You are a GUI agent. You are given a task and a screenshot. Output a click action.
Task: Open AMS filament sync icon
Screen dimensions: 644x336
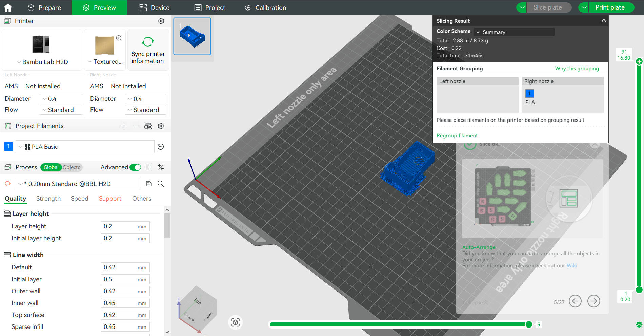point(148,126)
